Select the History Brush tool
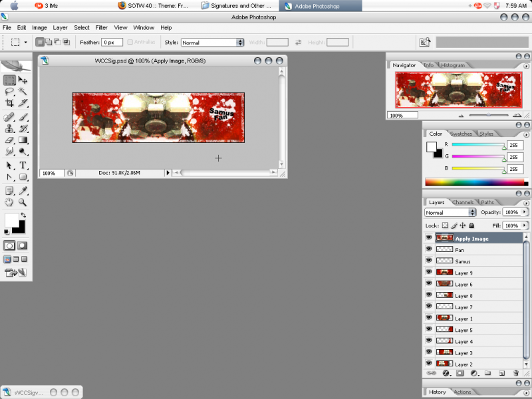 pyautogui.click(x=23, y=128)
